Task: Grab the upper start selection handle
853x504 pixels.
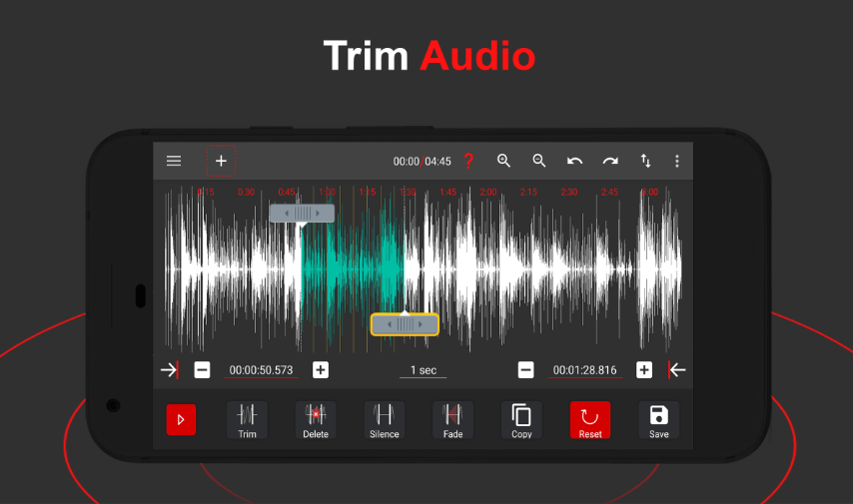Action: pyautogui.click(x=302, y=214)
